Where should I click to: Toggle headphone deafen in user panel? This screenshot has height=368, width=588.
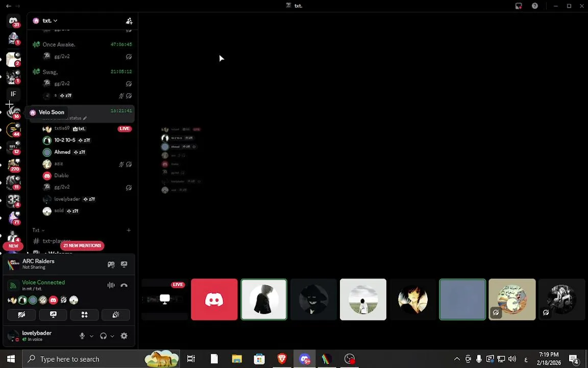pos(103,336)
